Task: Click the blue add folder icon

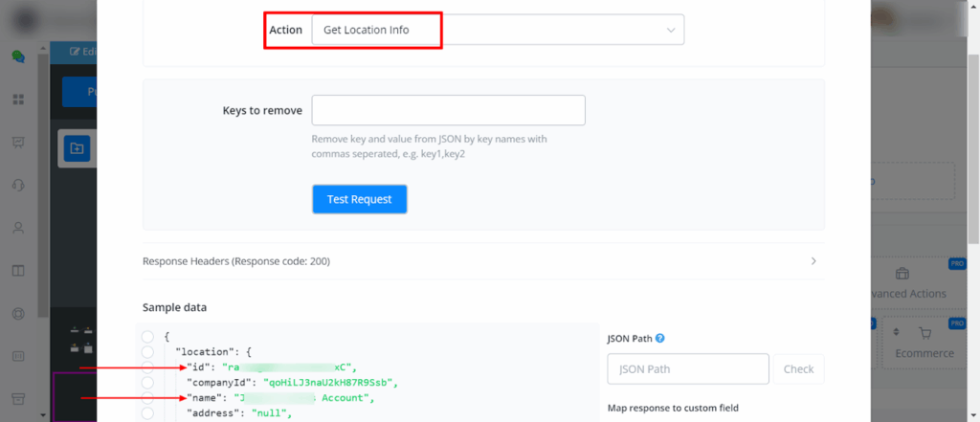Action: click(77, 147)
